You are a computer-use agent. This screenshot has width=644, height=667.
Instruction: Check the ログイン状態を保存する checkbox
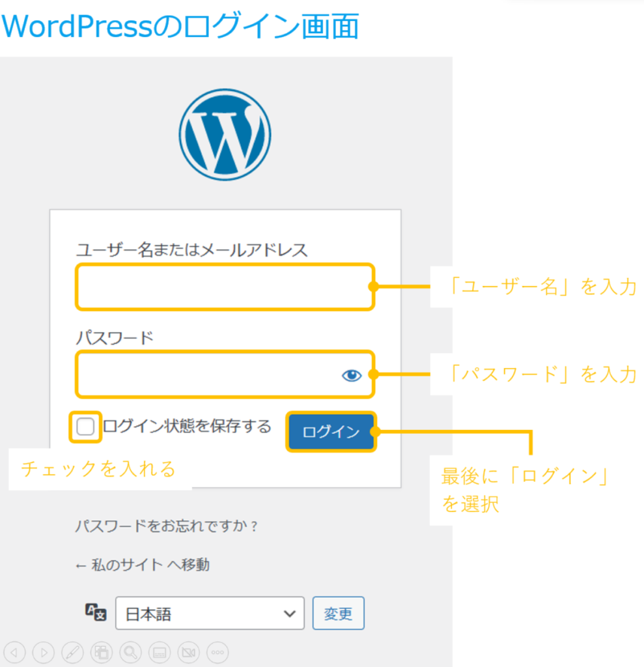(x=85, y=426)
